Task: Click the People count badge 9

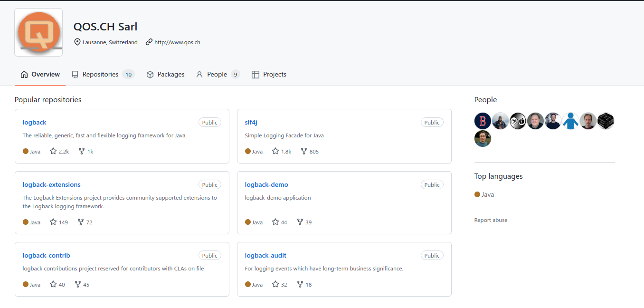Action: pyautogui.click(x=236, y=75)
